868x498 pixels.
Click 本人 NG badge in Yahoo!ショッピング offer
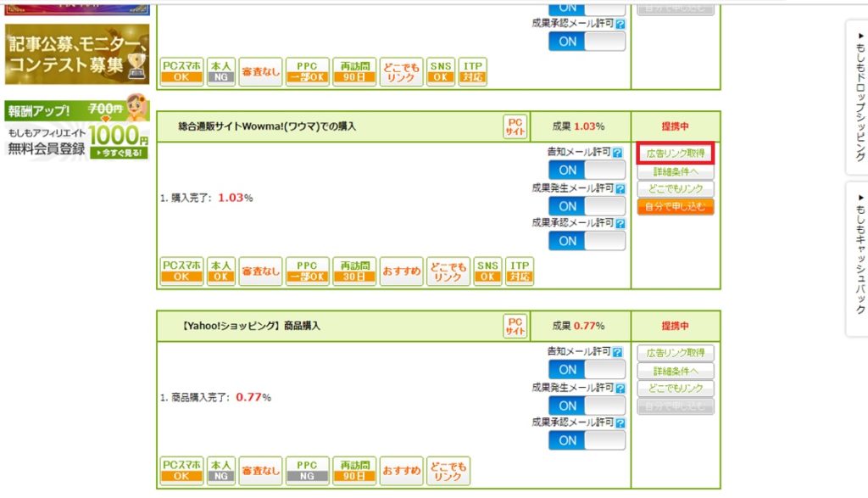coord(221,470)
